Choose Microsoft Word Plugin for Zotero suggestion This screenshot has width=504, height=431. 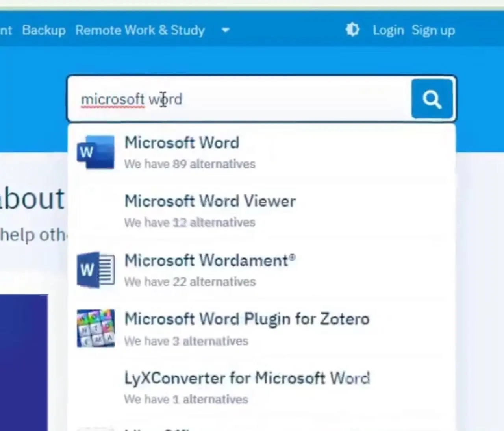[262, 329]
